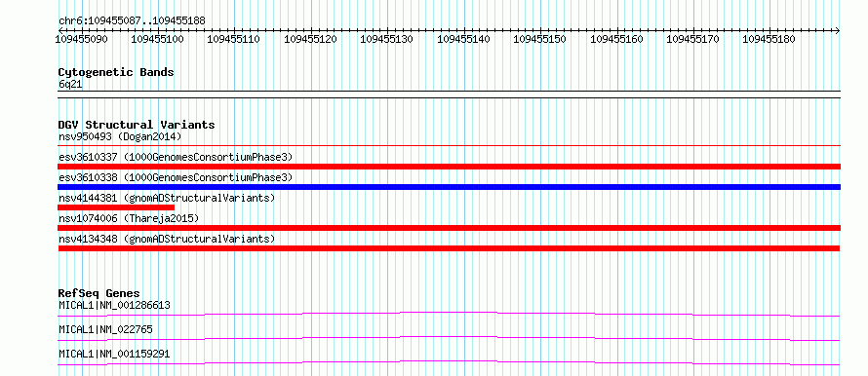868x376 pixels.
Task: Click the magenta line for MICAL1|NM_001286613
Action: coord(449,314)
